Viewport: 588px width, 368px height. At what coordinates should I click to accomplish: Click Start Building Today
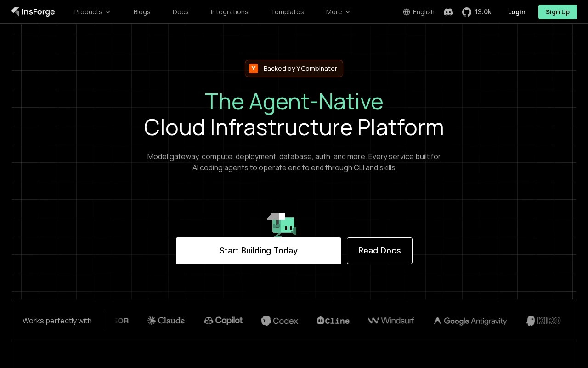point(259,251)
